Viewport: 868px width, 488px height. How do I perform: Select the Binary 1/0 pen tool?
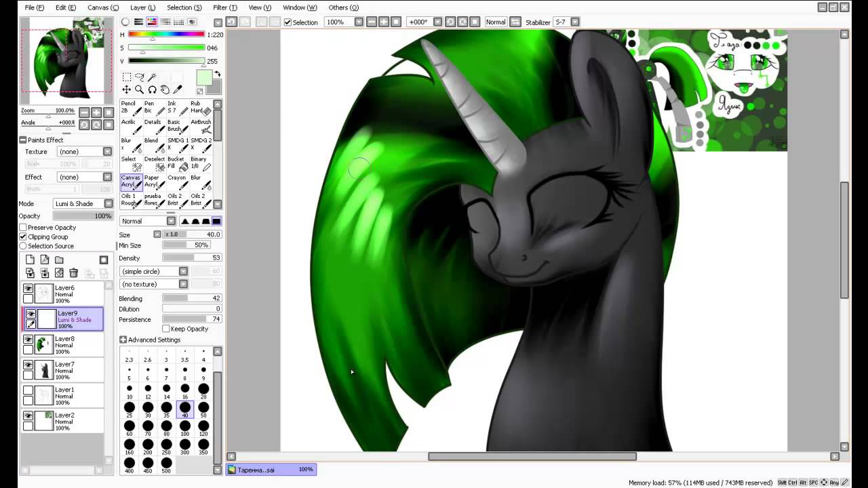coord(200,163)
